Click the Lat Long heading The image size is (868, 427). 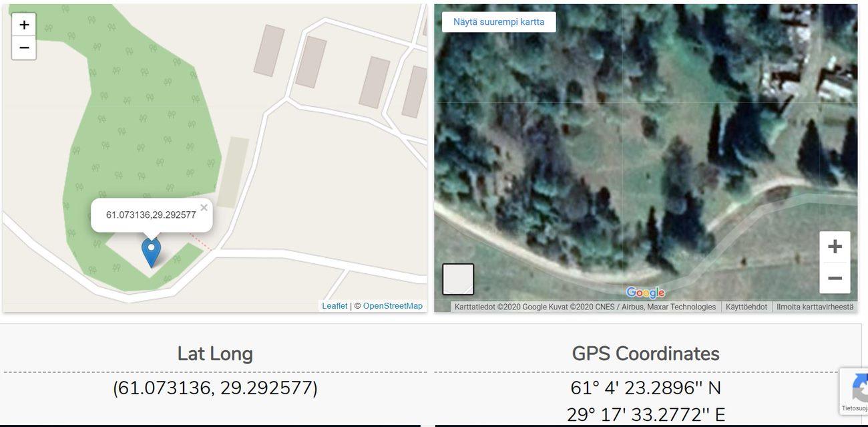pos(215,353)
